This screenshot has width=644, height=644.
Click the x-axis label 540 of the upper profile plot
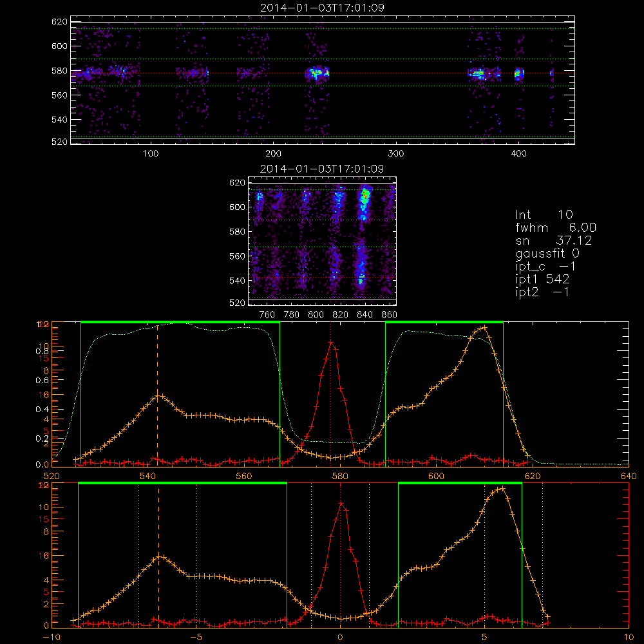148,476
